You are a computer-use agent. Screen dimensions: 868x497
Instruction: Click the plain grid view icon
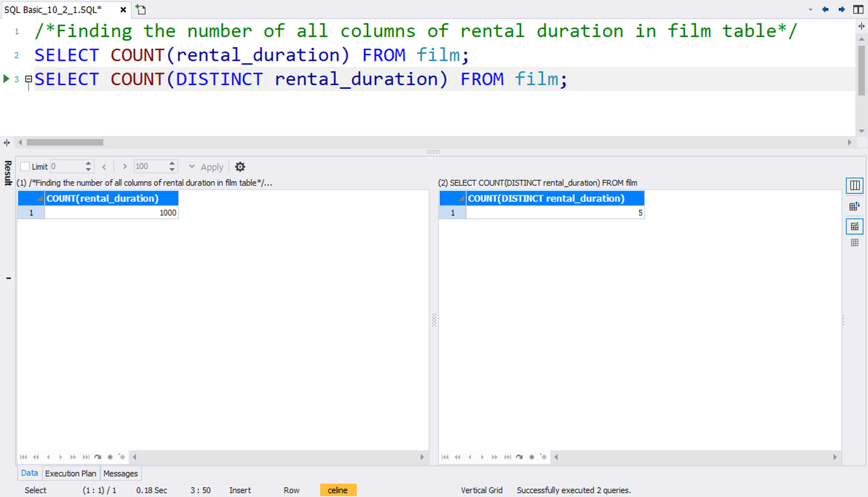tap(854, 242)
